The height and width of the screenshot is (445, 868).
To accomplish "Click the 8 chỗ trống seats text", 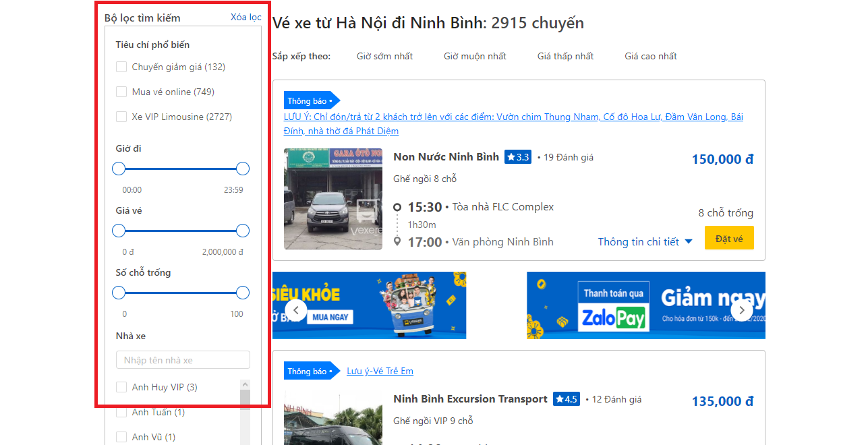I will click(x=726, y=212).
